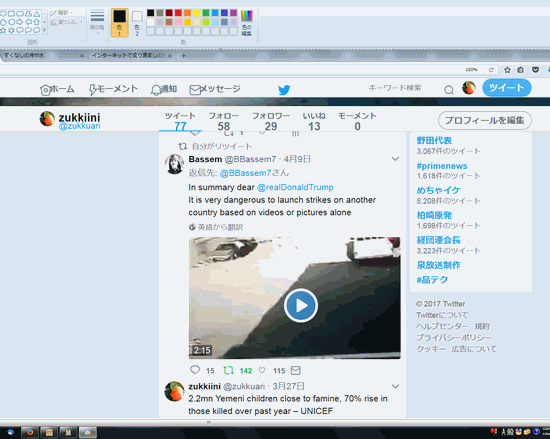Open Paint line thickness selector

click(97, 22)
